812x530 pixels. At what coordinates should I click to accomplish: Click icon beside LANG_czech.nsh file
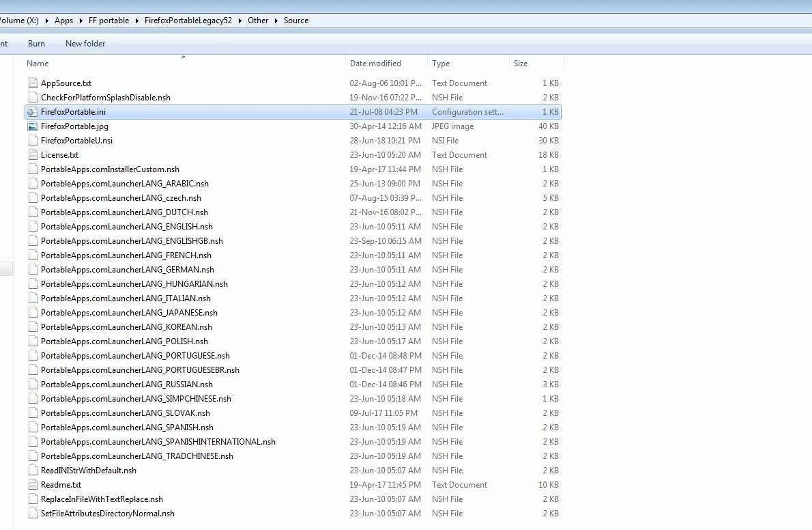pyautogui.click(x=33, y=198)
